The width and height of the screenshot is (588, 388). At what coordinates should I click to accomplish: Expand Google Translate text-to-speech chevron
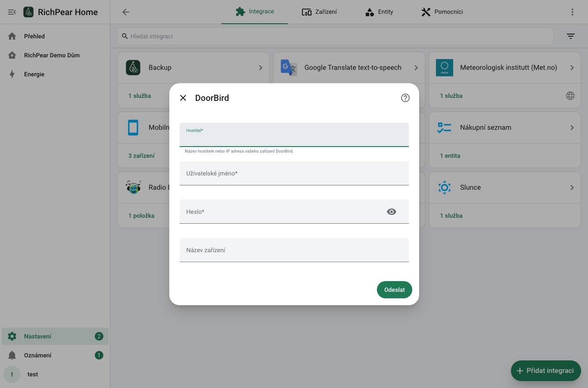(416, 68)
